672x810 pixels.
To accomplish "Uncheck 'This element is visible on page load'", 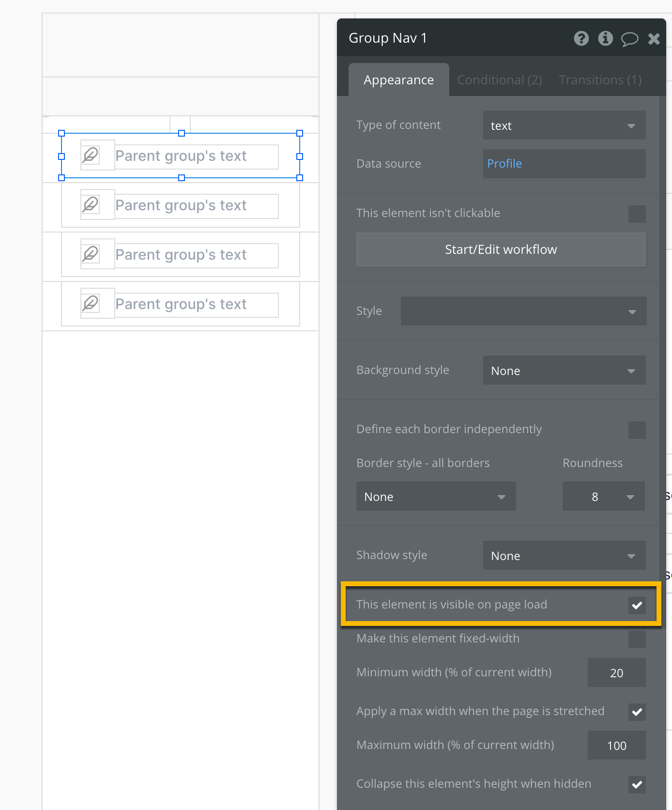I will [637, 605].
